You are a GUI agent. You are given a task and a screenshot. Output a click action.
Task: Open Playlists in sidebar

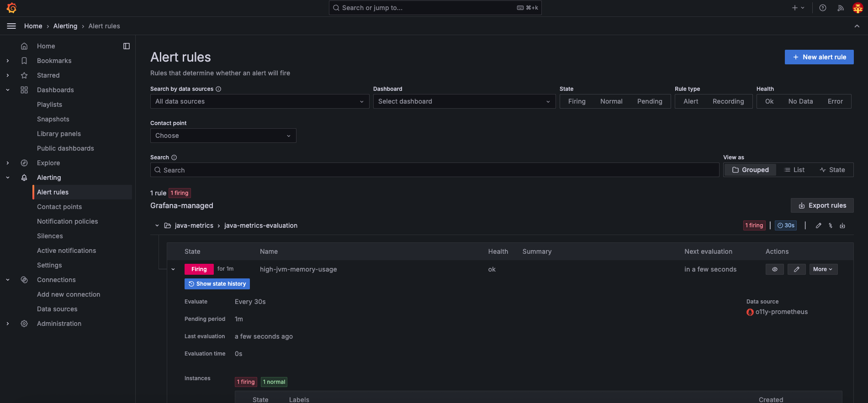[49, 105]
